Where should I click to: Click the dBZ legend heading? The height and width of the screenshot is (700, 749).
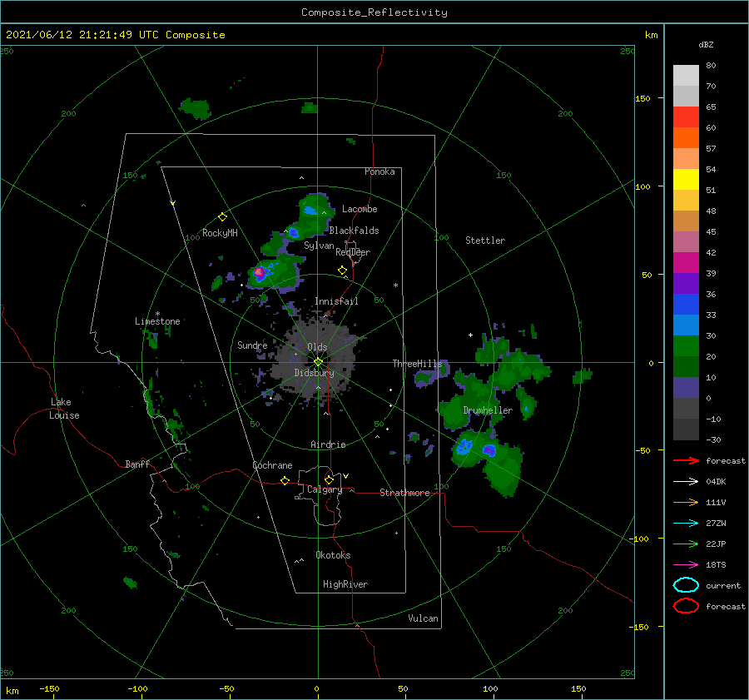tap(706, 45)
